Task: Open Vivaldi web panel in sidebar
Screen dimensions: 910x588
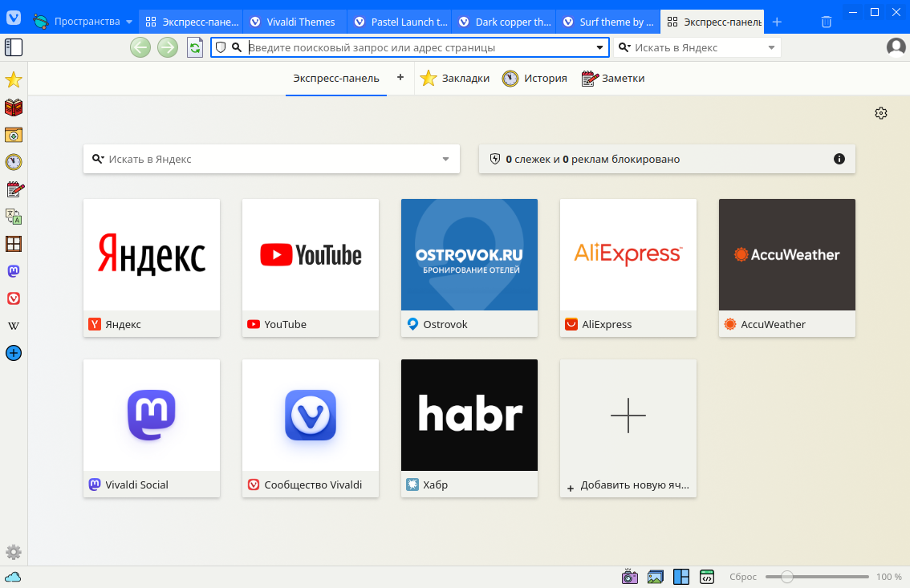Action: pyautogui.click(x=14, y=298)
